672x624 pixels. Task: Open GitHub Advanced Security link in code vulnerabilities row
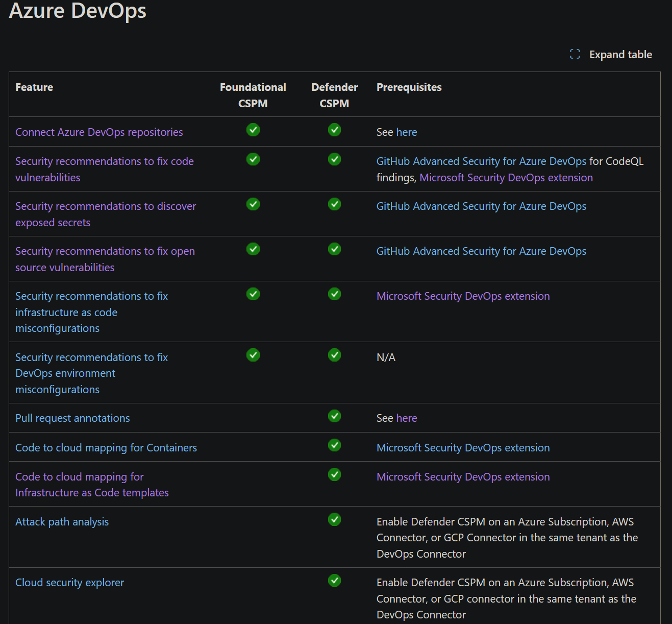click(481, 161)
